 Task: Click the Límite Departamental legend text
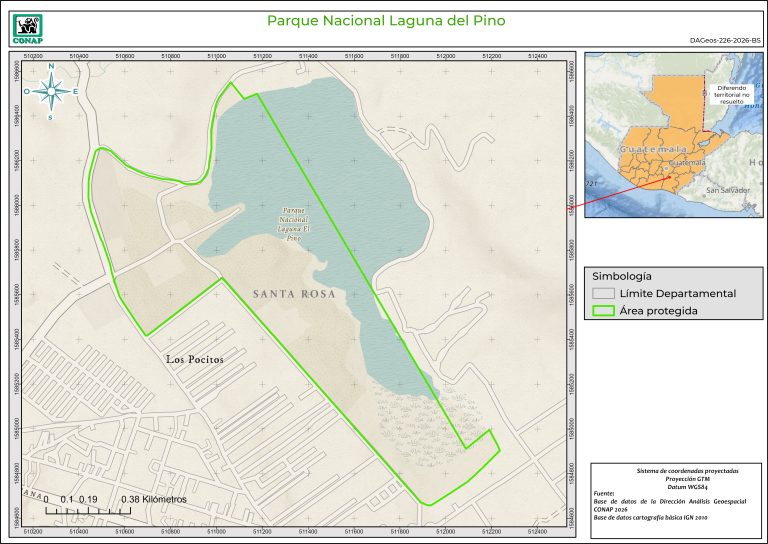[x=677, y=294]
